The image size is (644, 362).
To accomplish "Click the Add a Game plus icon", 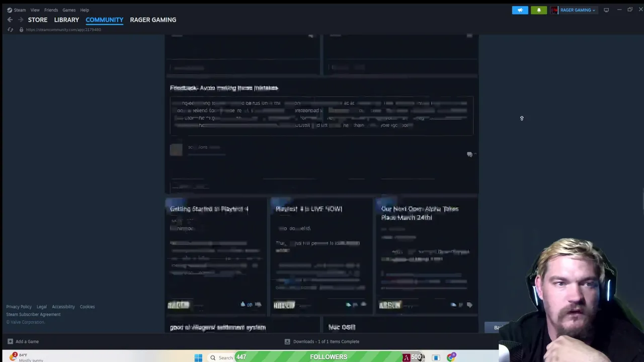I will (10, 341).
